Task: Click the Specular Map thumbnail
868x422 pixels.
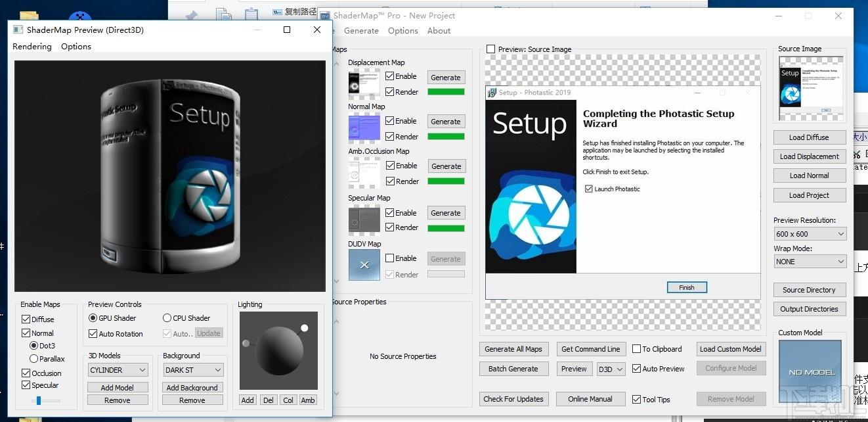Action: pyautogui.click(x=364, y=220)
